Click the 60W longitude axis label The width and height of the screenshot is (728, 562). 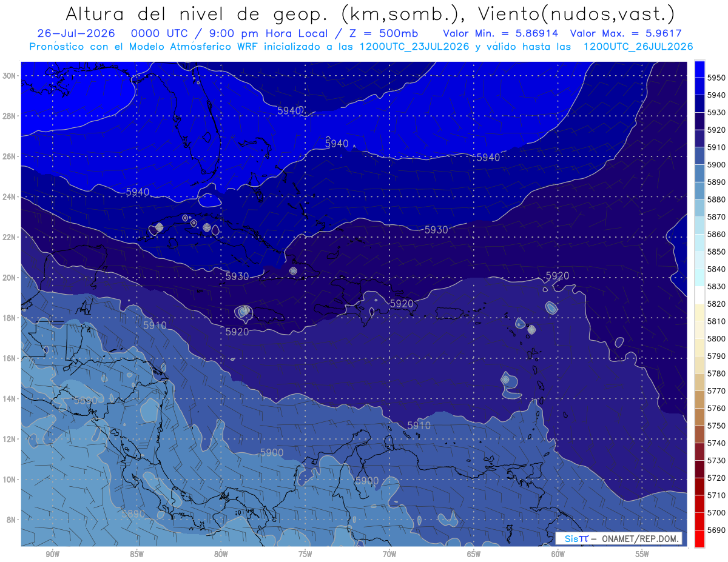pos(558,554)
